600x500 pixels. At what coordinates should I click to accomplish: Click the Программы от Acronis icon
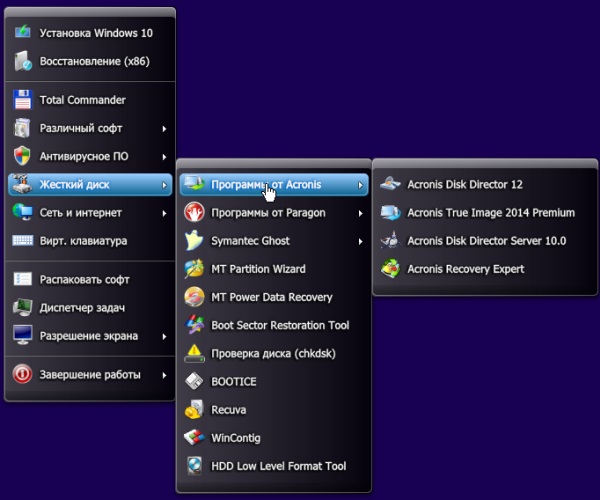pyautogui.click(x=194, y=184)
